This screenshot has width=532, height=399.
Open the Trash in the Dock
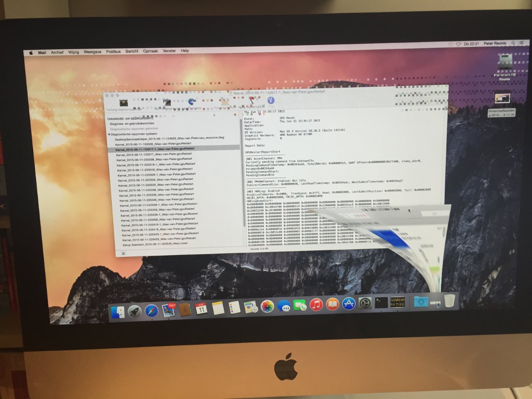[449, 300]
